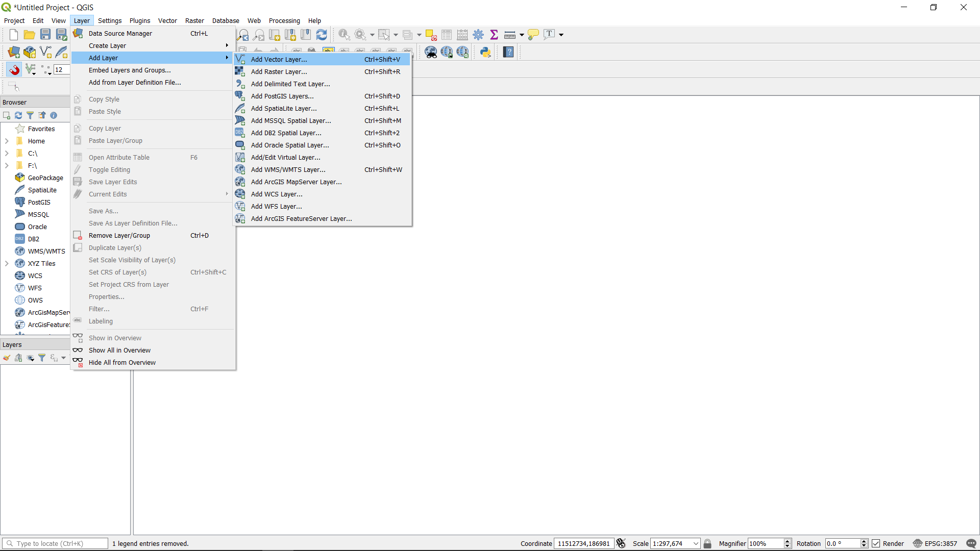The width and height of the screenshot is (980, 551).
Task: Choose Add WMS/WMTS Layer option
Action: 288,170
